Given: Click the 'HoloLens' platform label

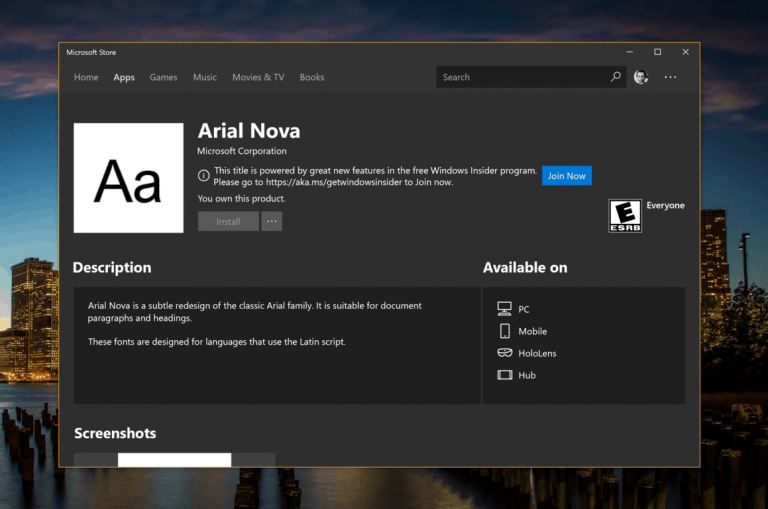Looking at the screenshot, I should click(x=537, y=353).
